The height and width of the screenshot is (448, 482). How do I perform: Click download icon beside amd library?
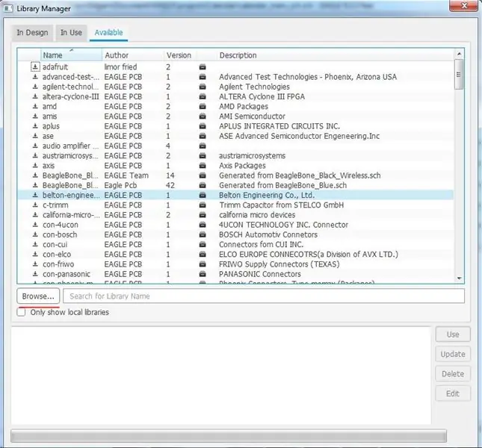coord(35,106)
